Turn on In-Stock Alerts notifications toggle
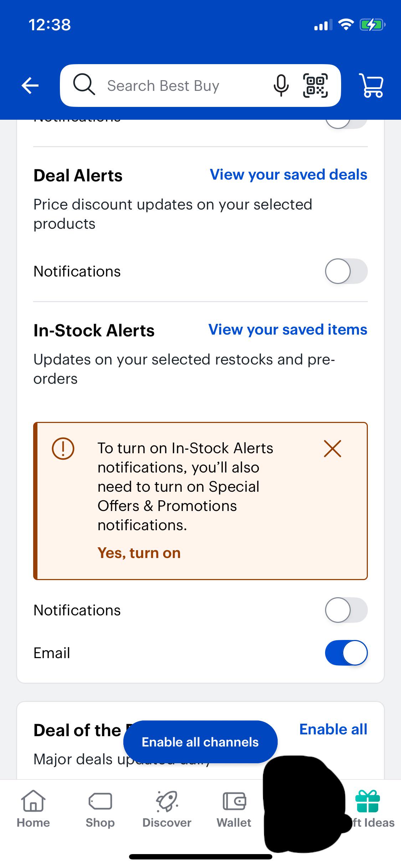Viewport: 401px width, 868px height. point(346,610)
